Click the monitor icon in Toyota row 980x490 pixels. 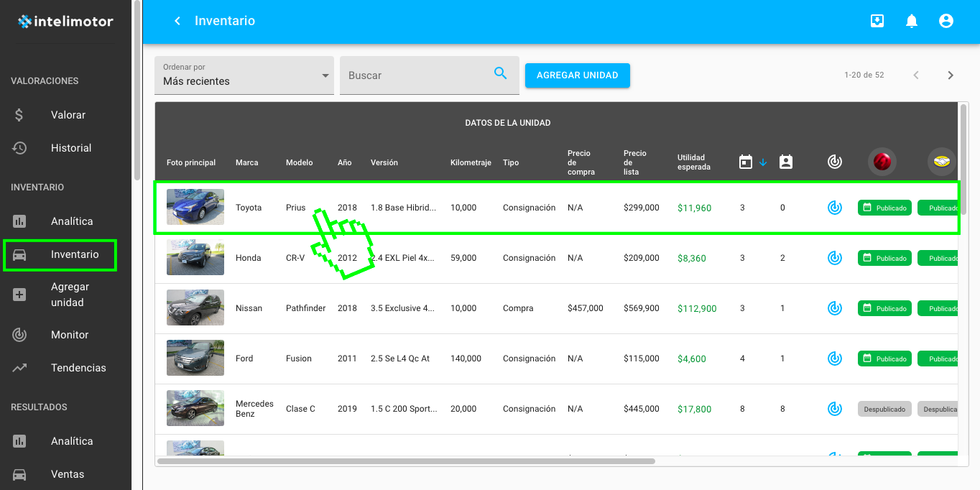(834, 208)
